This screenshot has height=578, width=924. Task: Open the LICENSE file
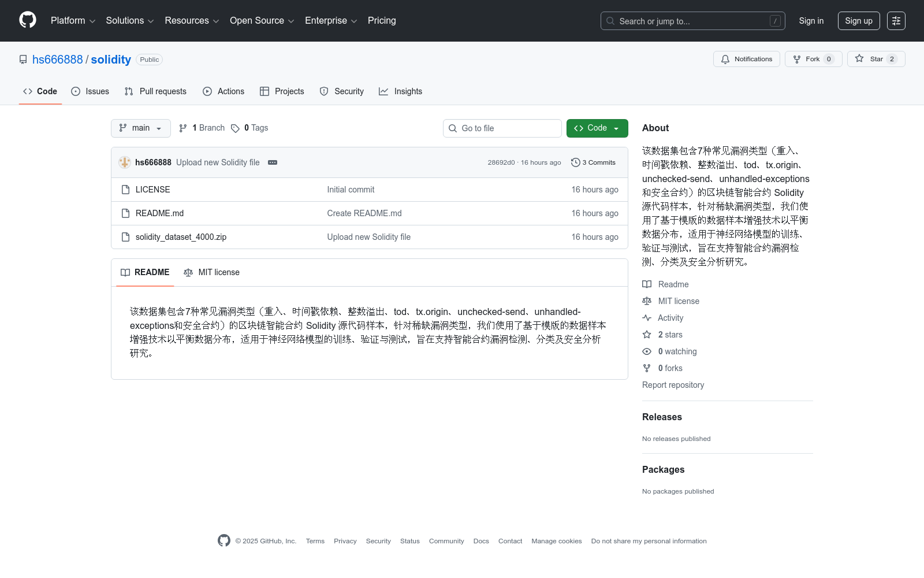(x=152, y=190)
